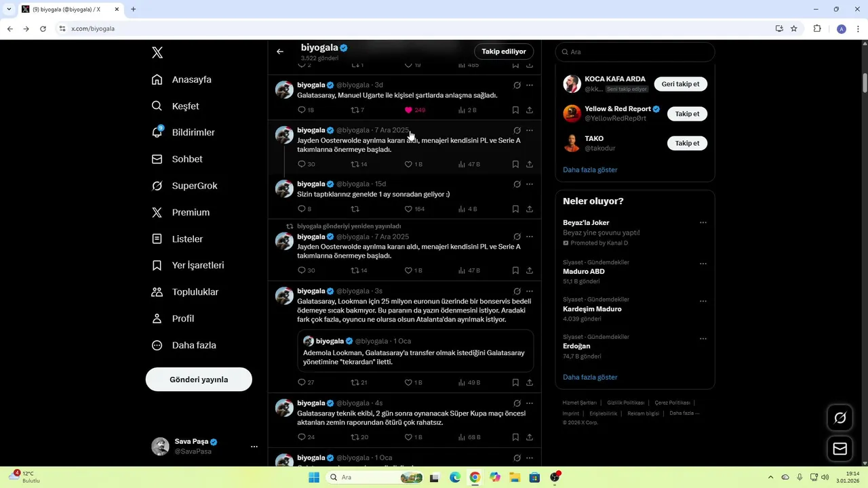Expand the Daha fazla menu
This screenshot has height=488, width=868.
click(184, 345)
